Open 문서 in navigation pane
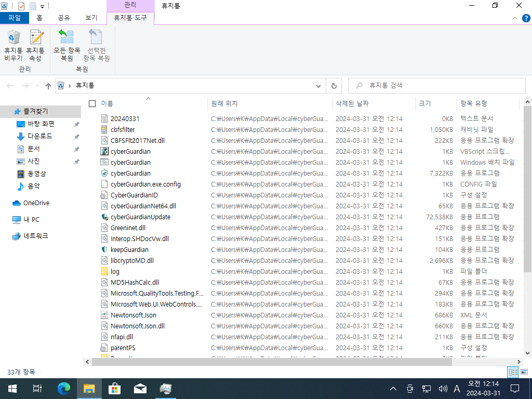 point(34,149)
